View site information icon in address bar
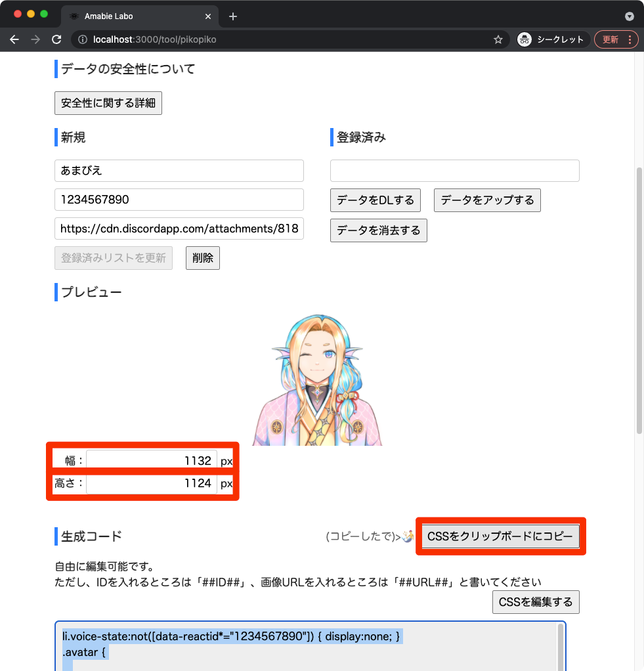 [83, 39]
